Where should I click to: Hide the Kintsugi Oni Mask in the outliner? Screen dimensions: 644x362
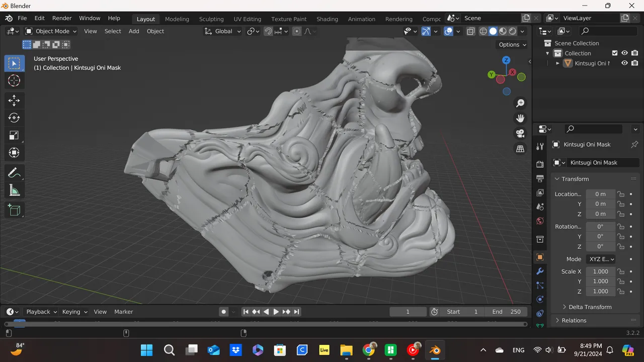coord(624,63)
